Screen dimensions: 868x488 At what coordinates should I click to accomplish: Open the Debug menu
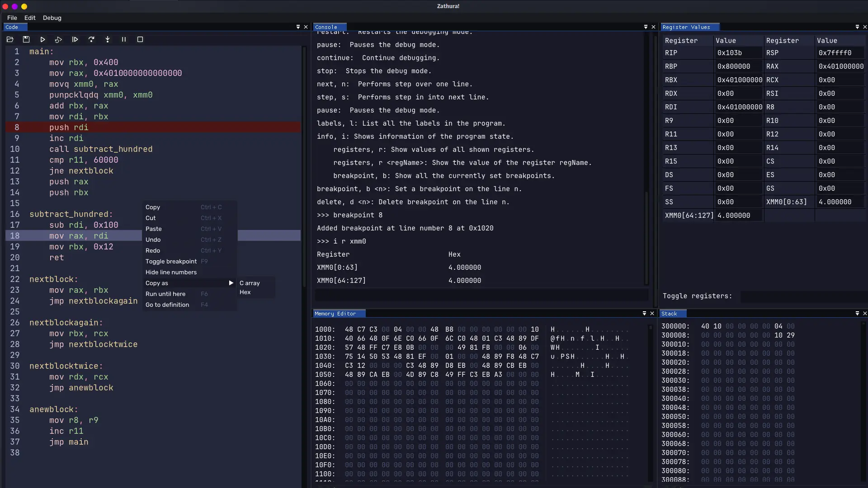pyautogui.click(x=52, y=18)
